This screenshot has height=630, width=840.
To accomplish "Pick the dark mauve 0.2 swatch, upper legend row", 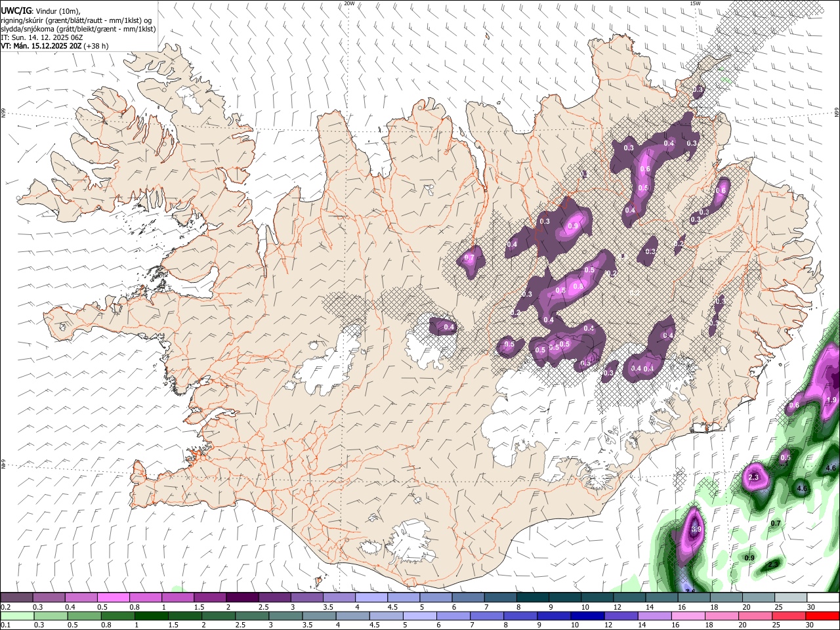I will click(x=17, y=597).
